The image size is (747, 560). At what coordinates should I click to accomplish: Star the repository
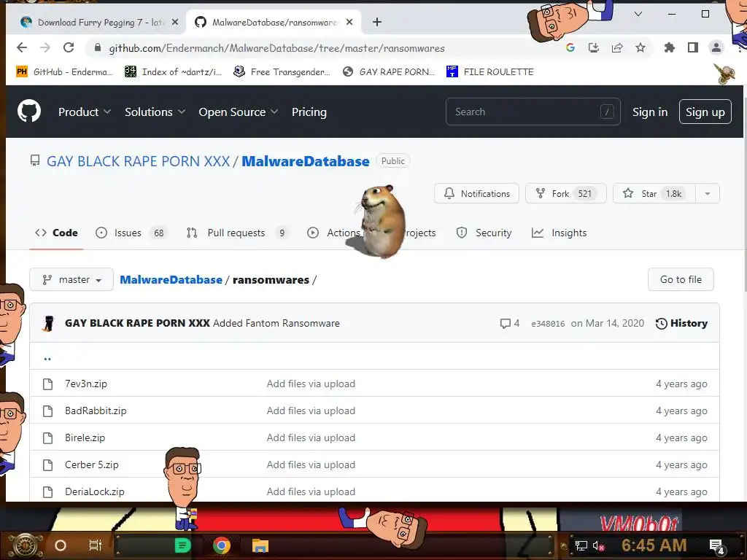tap(654, 194)
